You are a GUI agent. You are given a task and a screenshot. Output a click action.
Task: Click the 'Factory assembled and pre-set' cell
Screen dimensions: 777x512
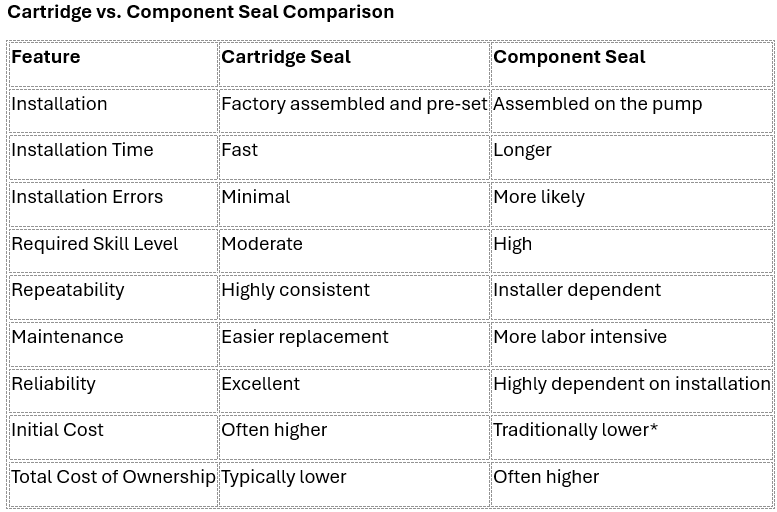(x=354, y=111)
